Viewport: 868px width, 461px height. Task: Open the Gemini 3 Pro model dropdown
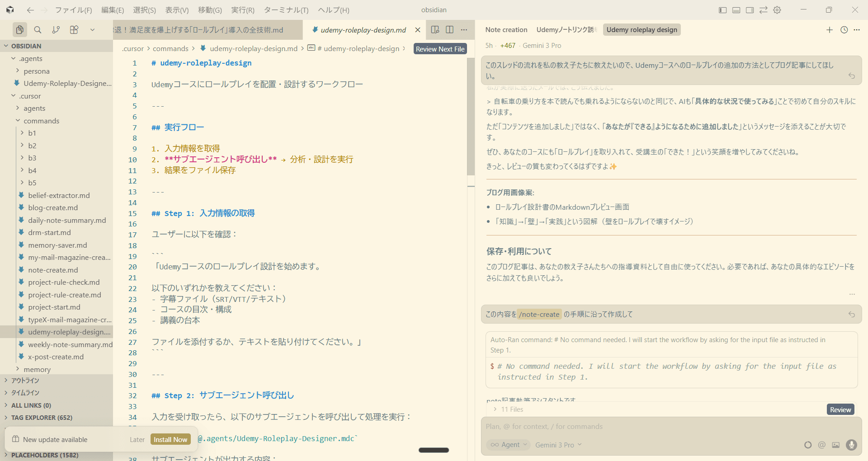558,445
